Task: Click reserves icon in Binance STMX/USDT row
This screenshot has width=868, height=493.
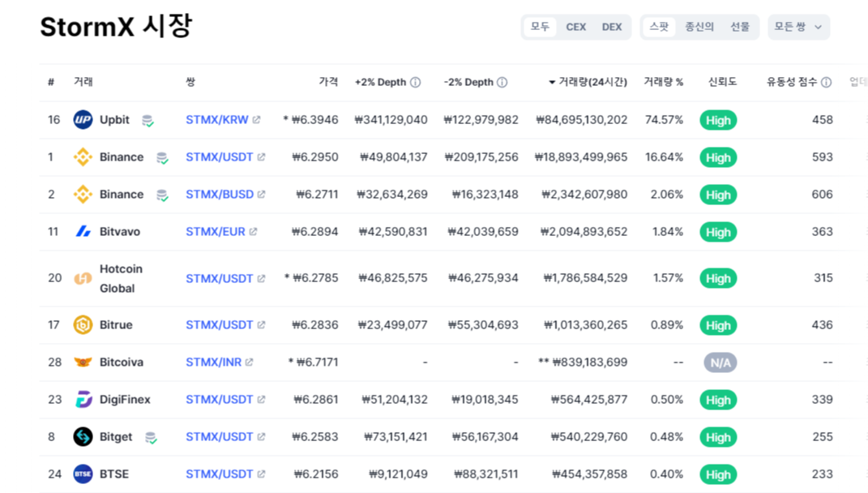Action: [x=162, y=158]
